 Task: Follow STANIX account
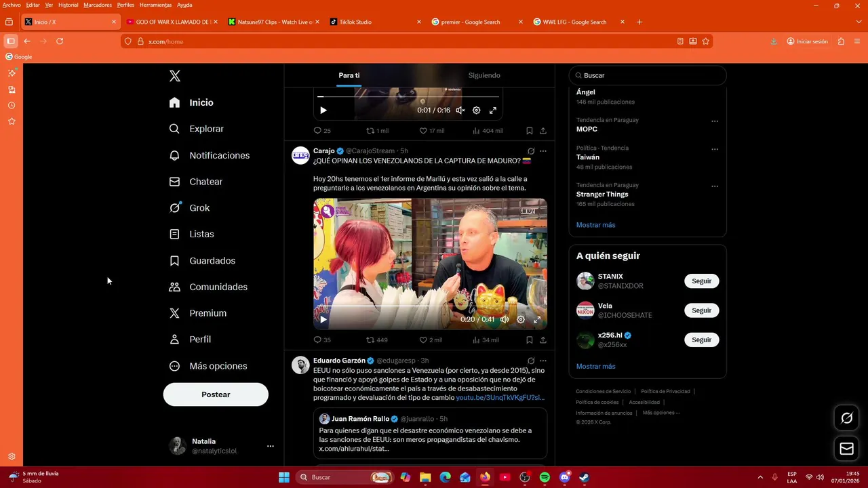point(701,281)
